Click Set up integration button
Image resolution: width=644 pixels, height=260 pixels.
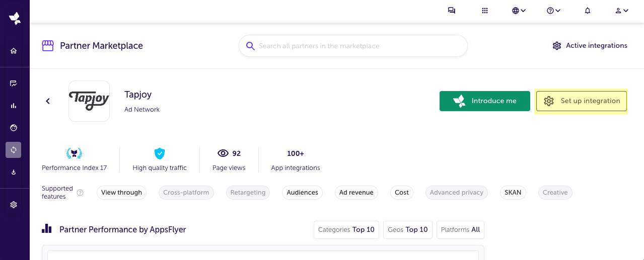pos(582,101)
